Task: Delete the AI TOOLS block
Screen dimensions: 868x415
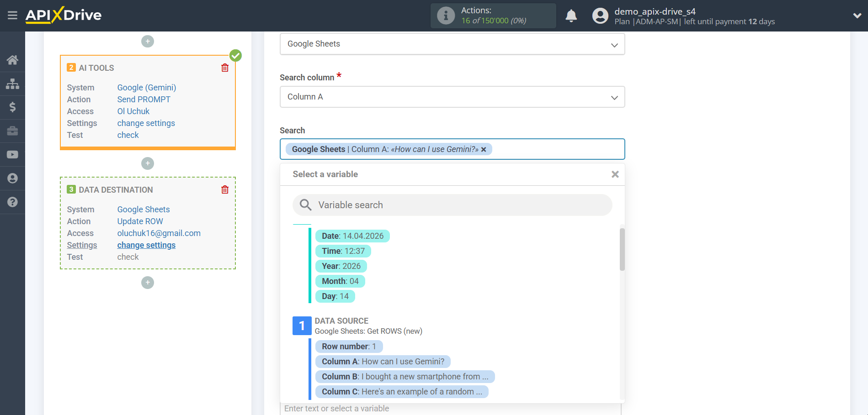Action: coord(225,68)
